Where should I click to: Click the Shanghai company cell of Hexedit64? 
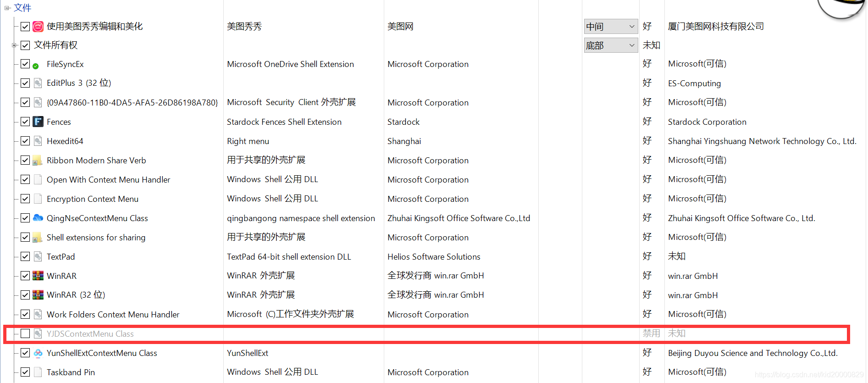coord(404,141)
